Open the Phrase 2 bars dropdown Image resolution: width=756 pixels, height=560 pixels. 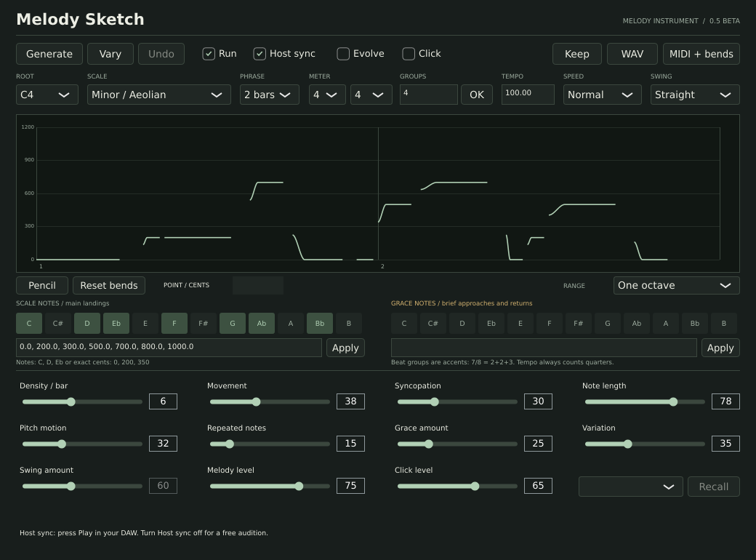pos(270,95)
